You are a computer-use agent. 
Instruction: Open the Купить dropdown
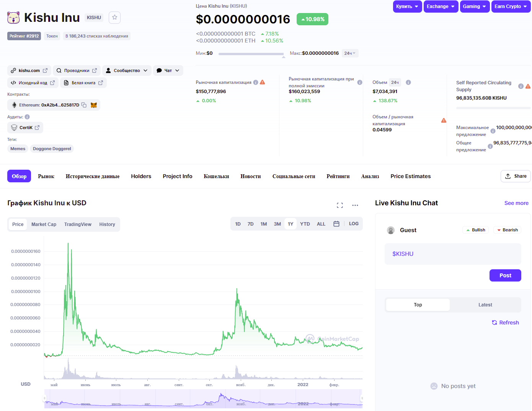coord(407,7)
